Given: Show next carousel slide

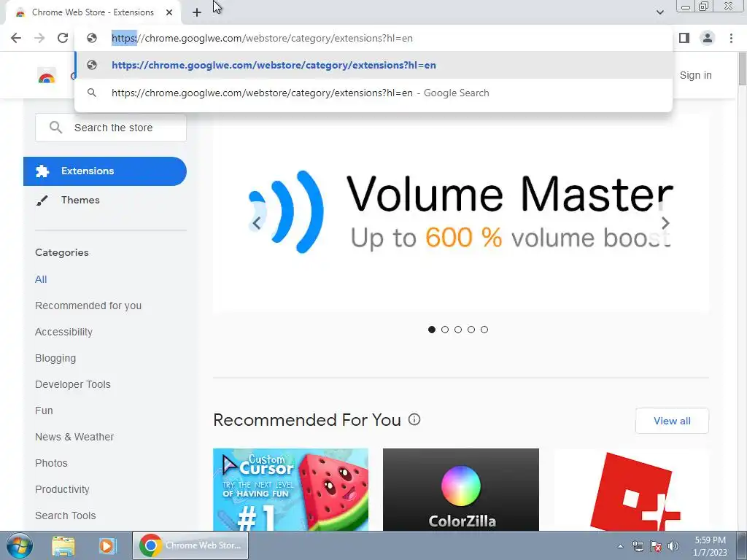Looking at the screenshot, I should [x=665, y=222].
